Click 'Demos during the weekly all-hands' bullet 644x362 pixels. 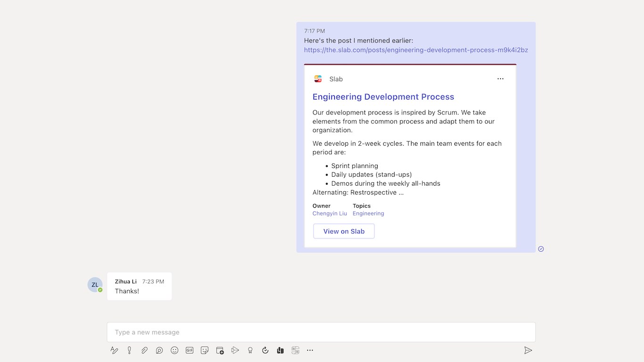click(386, 183)
